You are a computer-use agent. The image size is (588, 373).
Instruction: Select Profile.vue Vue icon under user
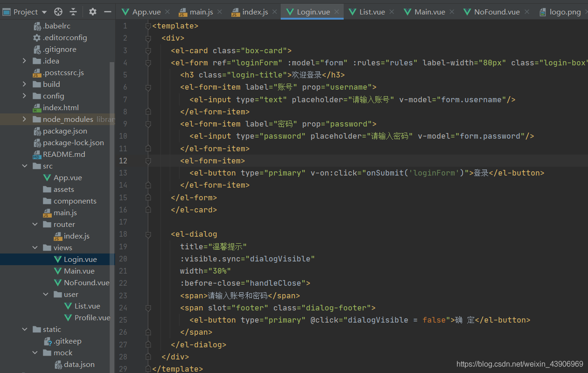69,317
